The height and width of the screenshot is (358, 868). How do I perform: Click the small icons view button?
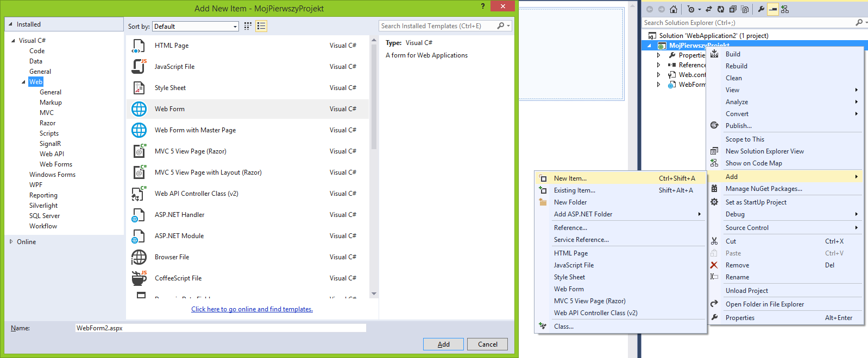tap(248, 26)
